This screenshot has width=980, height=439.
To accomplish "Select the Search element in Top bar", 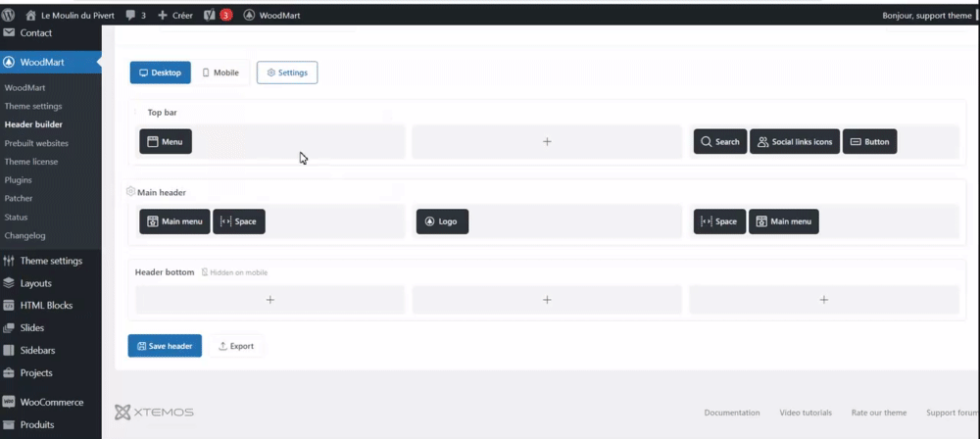I will [x=720, y=142].
